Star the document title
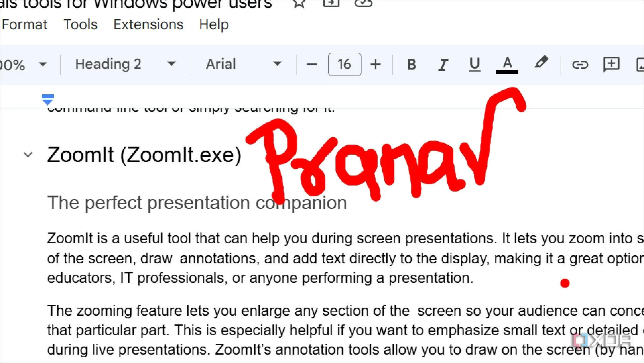 tap(299, 3)
